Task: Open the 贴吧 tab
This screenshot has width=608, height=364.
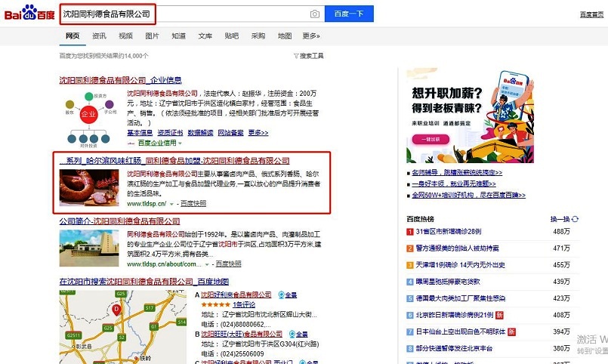Action: 231,35
